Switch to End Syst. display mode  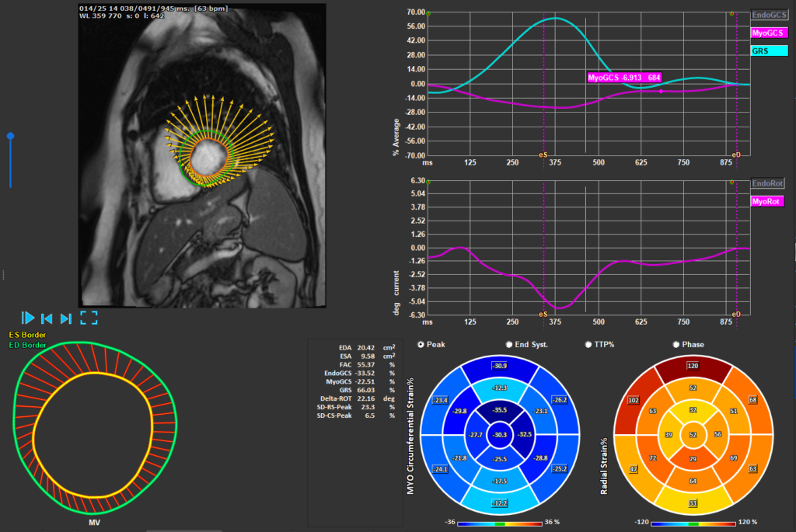click(510, 344)
